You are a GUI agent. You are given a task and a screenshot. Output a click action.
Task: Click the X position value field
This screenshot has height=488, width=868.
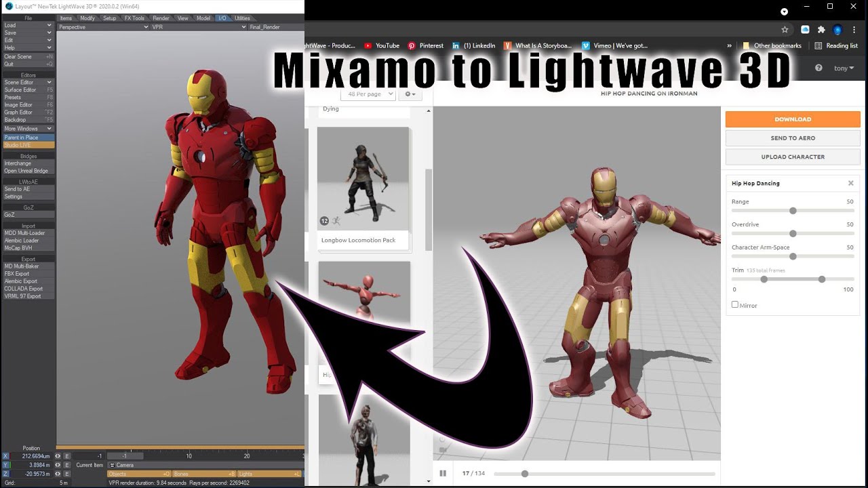[x=31, y=456]
